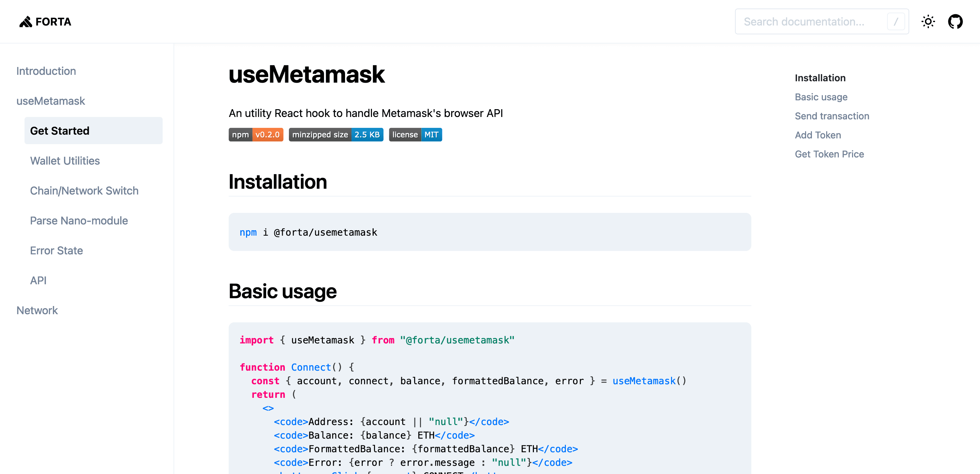Click the slash shortcut key icon
The height and width of the screenshot is (474, 980).
click(x=896, y=22)
